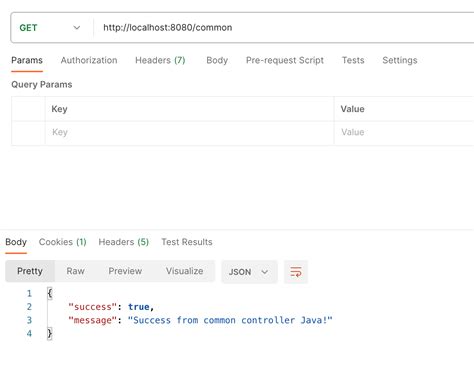
Task: Click the "Success from common controller Java!" string
Action: pos(230,320)
